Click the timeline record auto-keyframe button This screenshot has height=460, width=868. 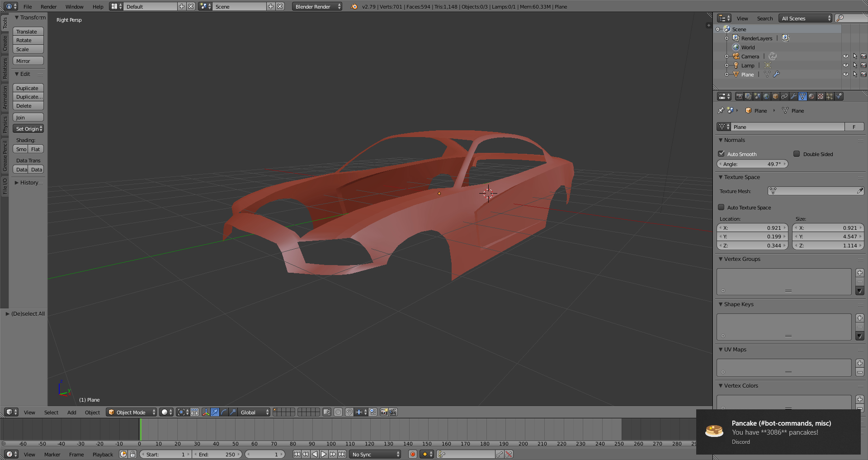click(x=412, y=454)
